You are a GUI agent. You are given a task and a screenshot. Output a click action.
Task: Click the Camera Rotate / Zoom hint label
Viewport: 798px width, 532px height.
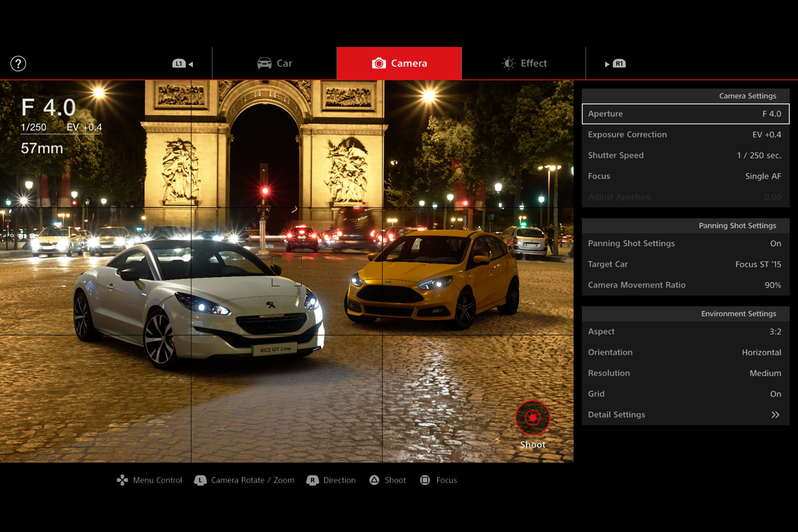coord(253,480)
